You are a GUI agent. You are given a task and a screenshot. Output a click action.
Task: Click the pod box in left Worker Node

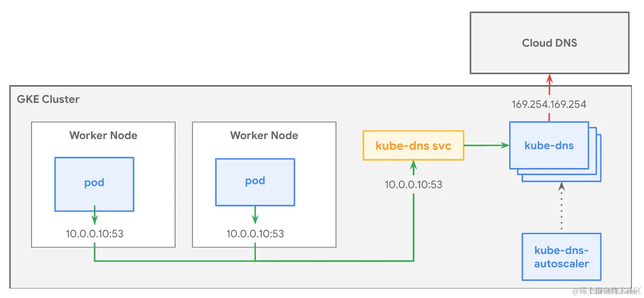pos(94,184)
